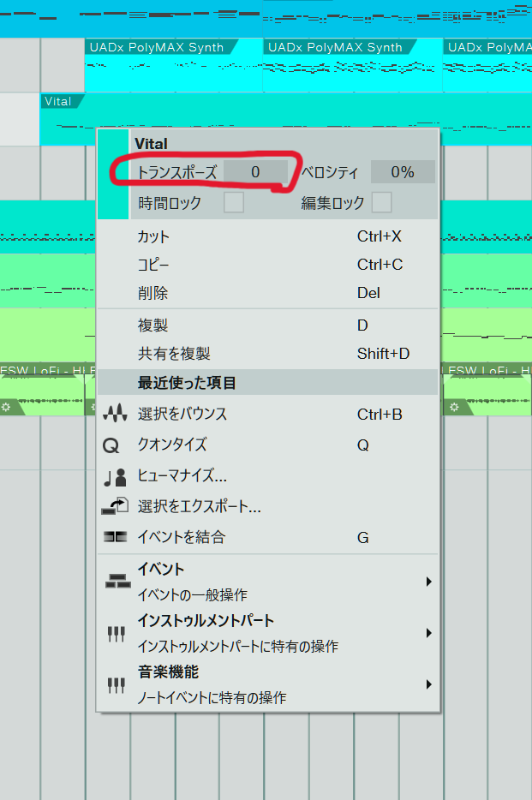Choose カット from the context menu
532x800 pixels.
pos(268,236)
